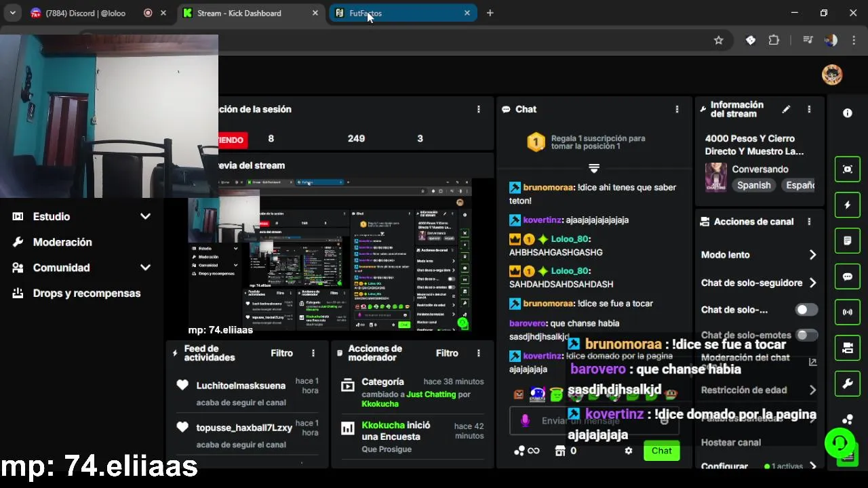Open the Moderación del chat external link icon
The height and width of the screenshot is (488, 868).
(x=812, y=362)
